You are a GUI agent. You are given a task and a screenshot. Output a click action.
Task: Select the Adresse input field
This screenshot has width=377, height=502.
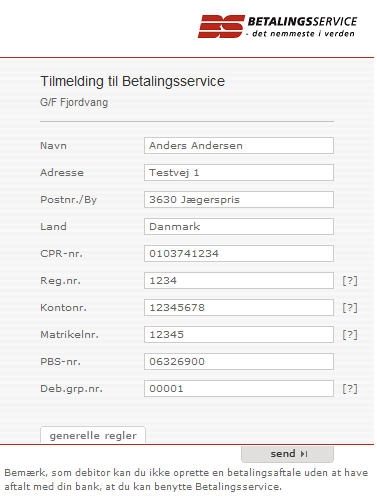pos(239,173)
